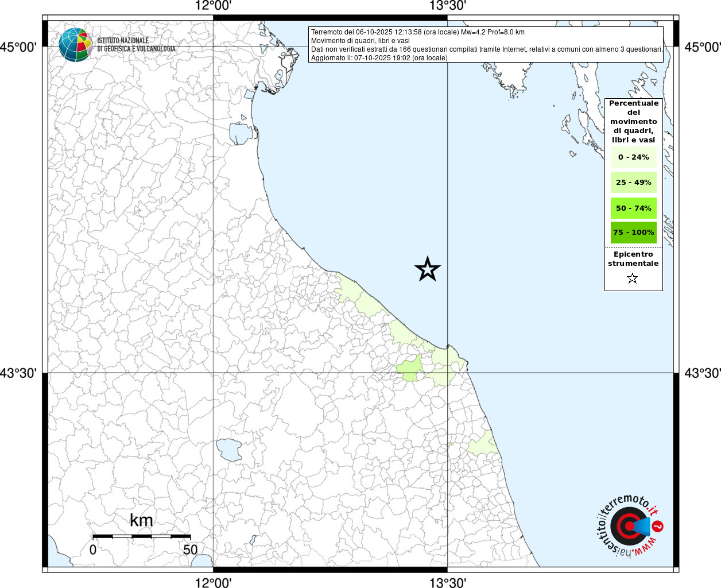Click the 'Istituto Nazionale di Geofisica e Vulcanologia' text
This screenshot has height=588, width=721.
click(136, 45)
